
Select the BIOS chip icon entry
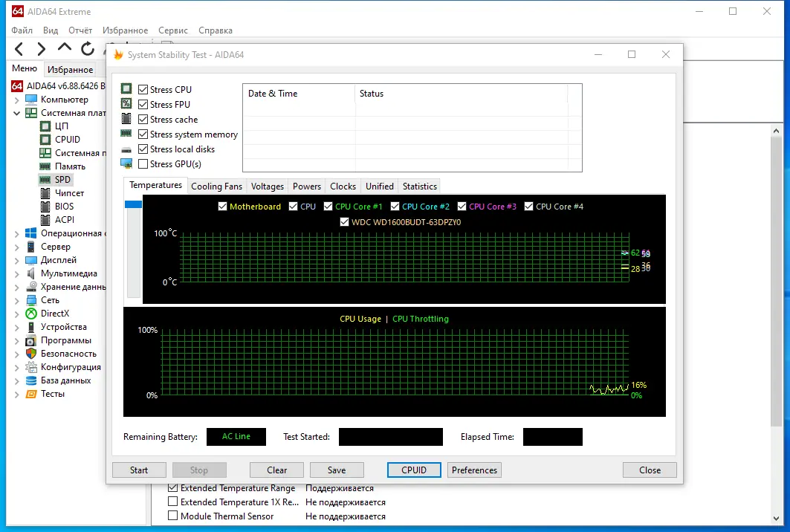45,206
